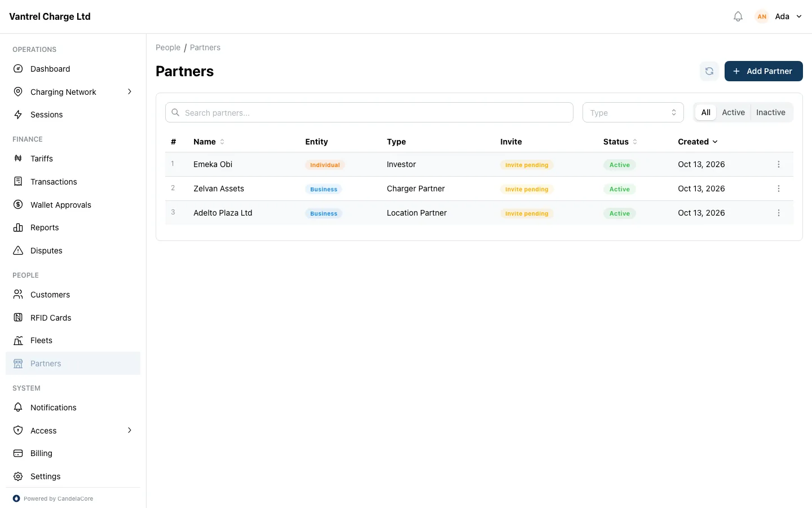Click the Disputes warning triangle icon
The width and height of the screenshot is (812, 508).
click(18, 251)
